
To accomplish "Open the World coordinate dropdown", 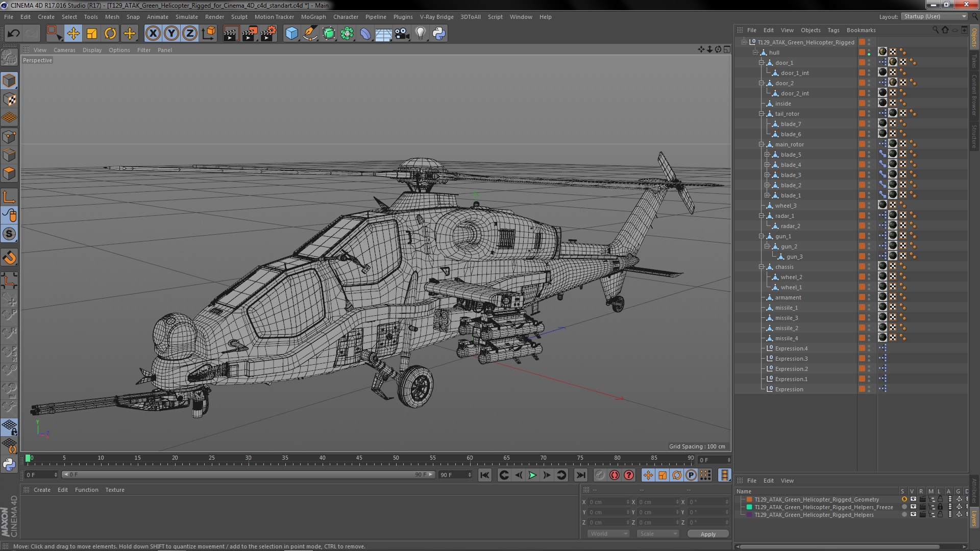I will point(608,534).
